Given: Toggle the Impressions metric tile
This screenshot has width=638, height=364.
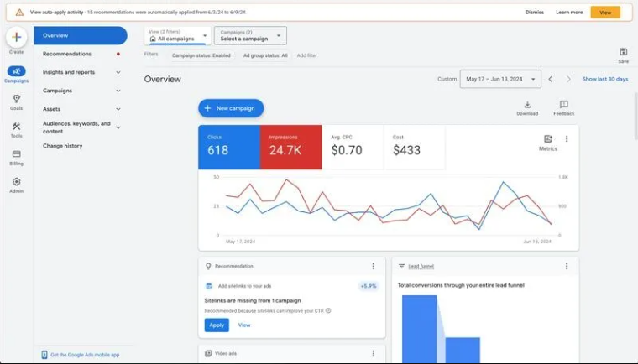Looking at the screenshot, I should [x=290, y=147].
